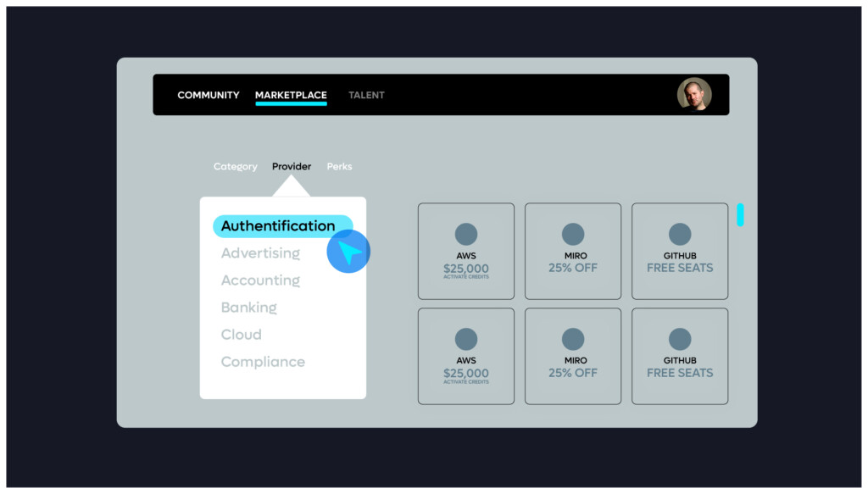Pick the Banking option
Viewport: 868px width, 494px height.
point(248,308)
